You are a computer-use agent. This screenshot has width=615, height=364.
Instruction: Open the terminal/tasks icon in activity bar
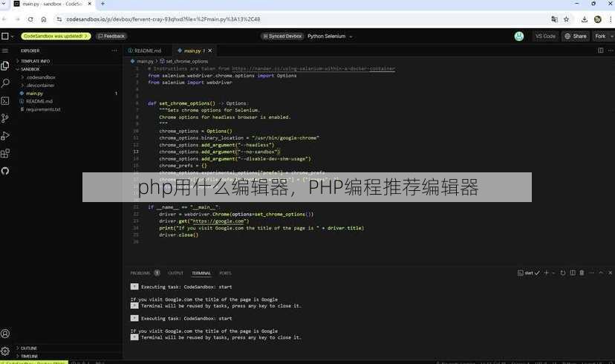(5, 101)
